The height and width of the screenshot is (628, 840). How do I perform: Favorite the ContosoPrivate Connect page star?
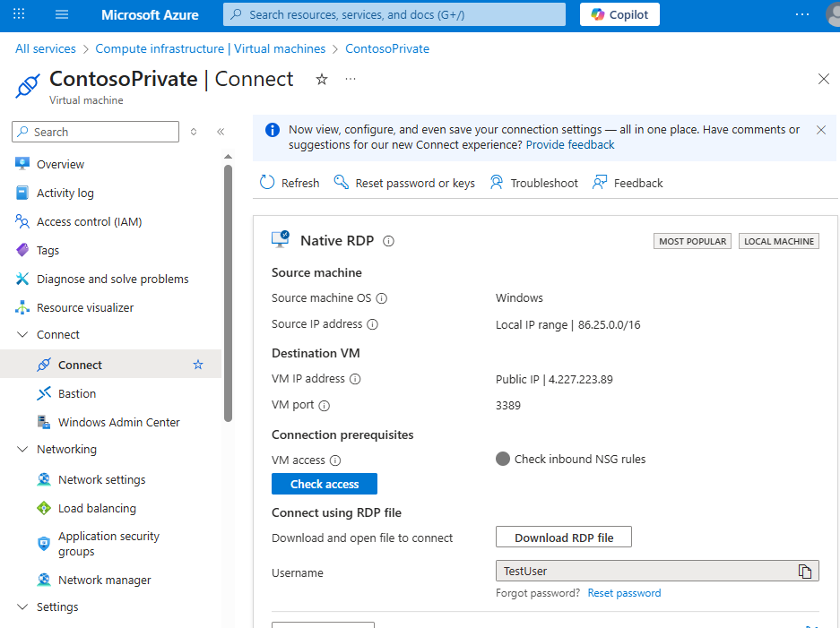click(x=322, y=79)
